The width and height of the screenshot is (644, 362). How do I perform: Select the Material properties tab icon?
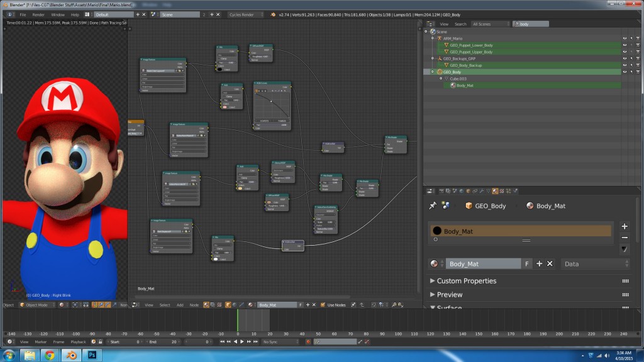tap(496, 190)
